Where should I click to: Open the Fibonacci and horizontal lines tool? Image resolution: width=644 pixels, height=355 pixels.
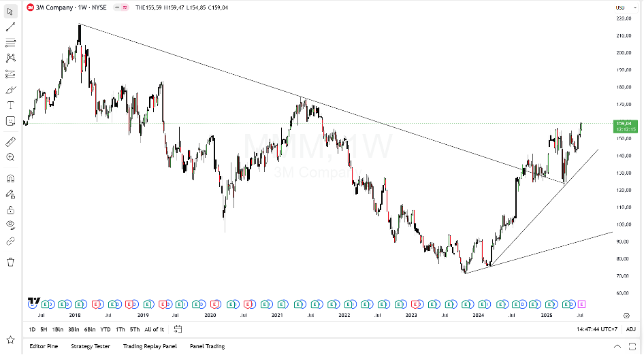point(10,43)
